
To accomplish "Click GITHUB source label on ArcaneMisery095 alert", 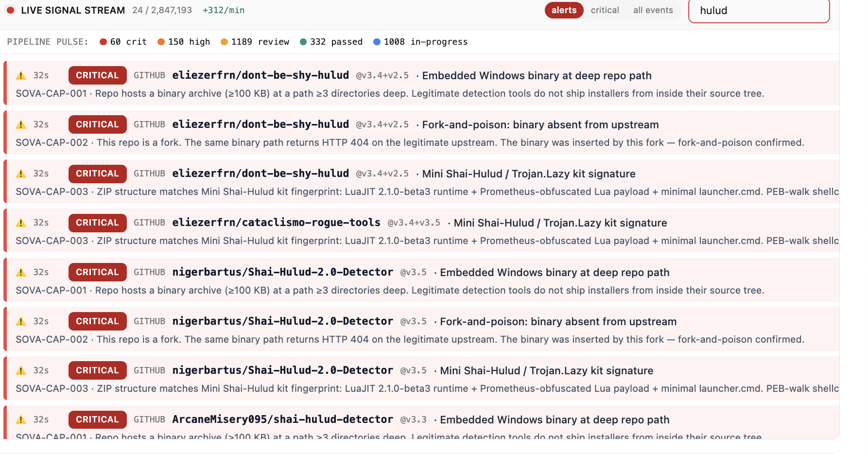I will pos(149,419).
